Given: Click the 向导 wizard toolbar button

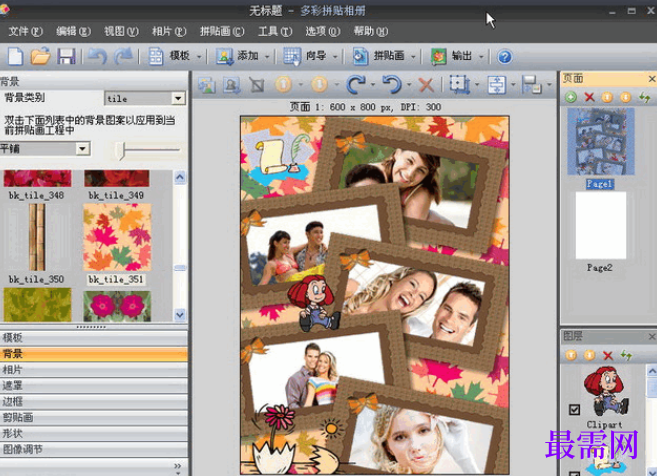Looking at the screenshot, I should [305, 56].
